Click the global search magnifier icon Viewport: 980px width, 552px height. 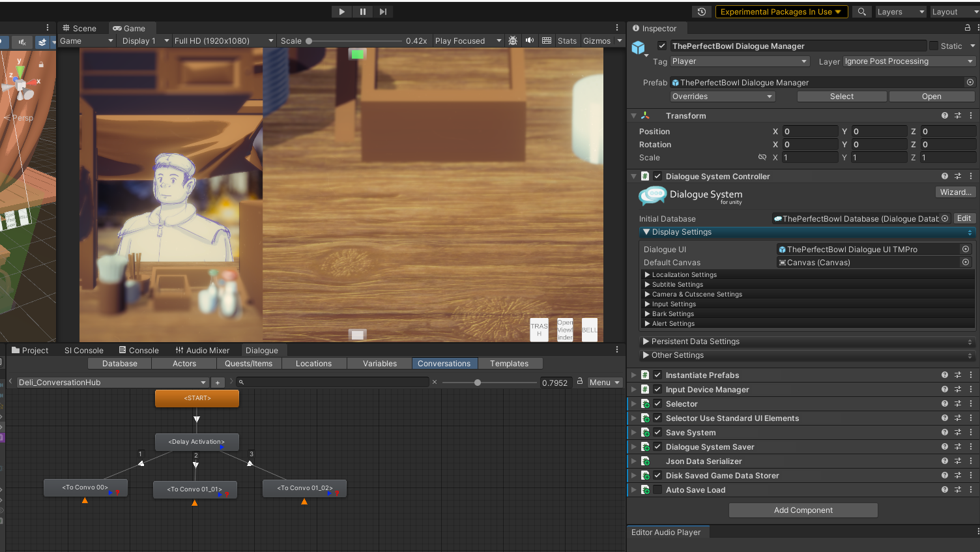click(x=861, y=12)
